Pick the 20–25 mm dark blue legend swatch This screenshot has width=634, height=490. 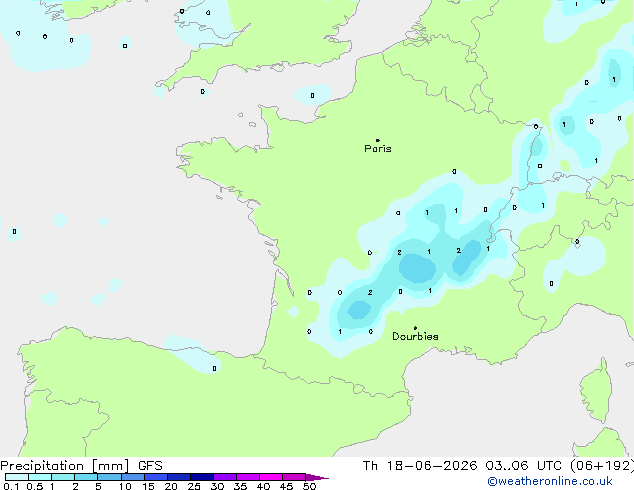[x=179, y=477]
